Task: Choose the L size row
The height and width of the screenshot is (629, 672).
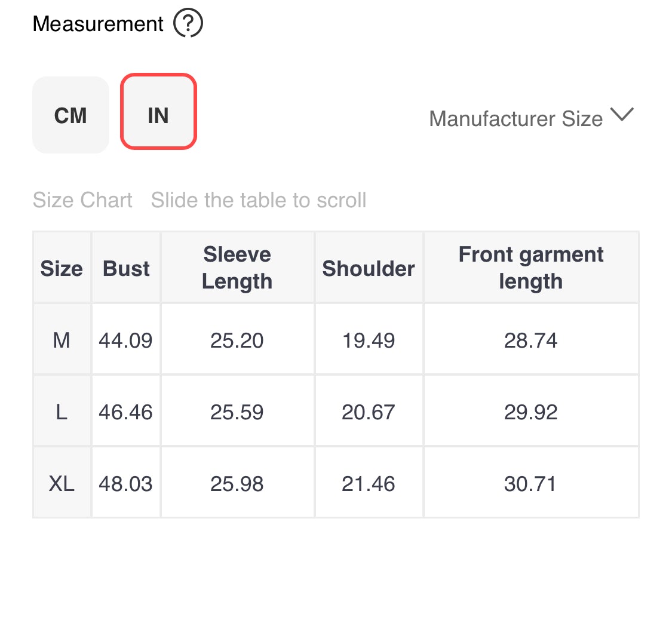Action: pyautogui.click(x=336, y=411)
